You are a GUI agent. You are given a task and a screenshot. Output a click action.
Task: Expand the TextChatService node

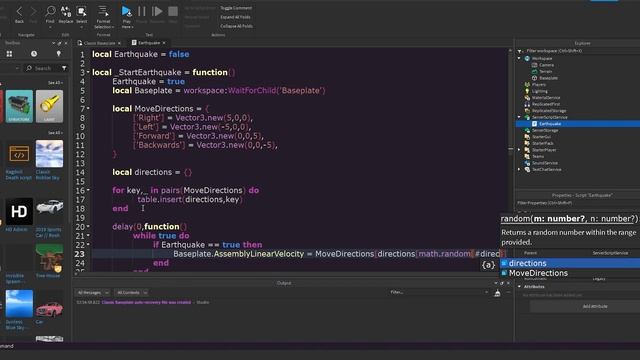coord(520,169)
